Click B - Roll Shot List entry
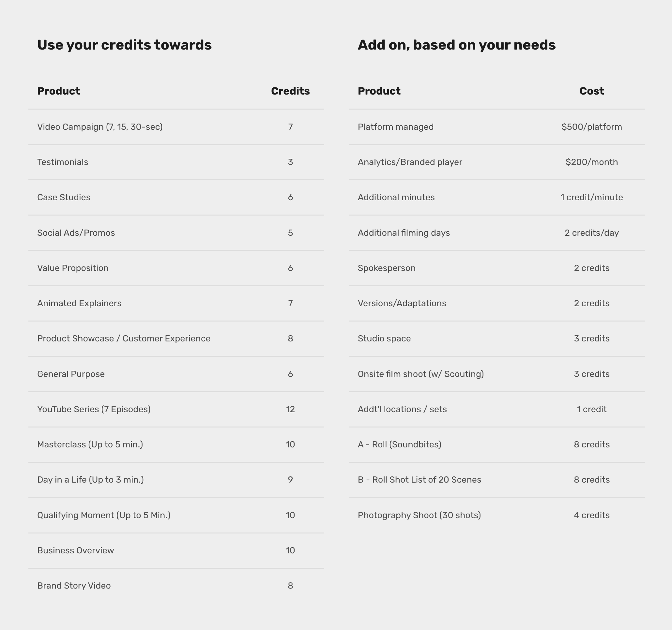Viewport: 672px width, 630px height. tap(419, 480)
